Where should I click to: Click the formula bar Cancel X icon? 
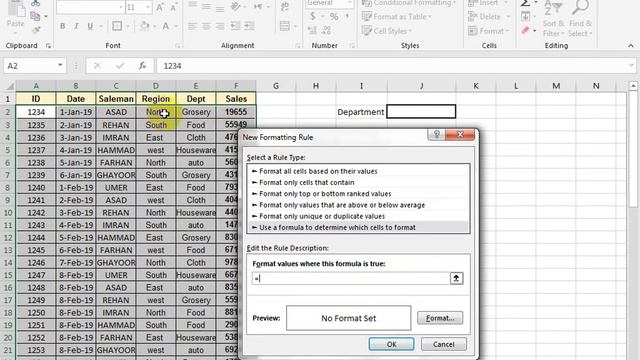[97, 65]
